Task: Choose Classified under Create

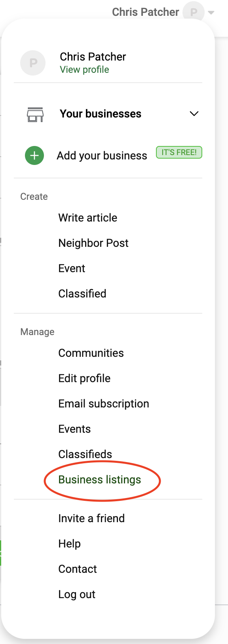Action: pyautogui.click(x=82, y=294)
